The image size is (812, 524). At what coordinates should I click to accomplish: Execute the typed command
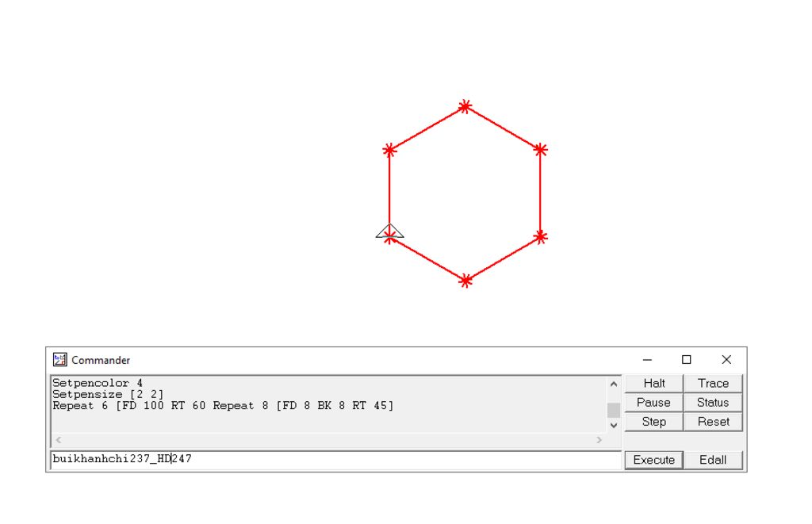point(654,460)
